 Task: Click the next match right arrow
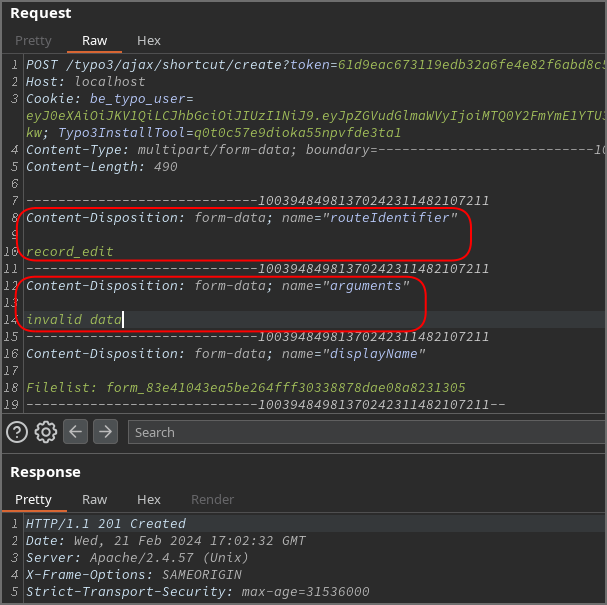click(106, 432)
